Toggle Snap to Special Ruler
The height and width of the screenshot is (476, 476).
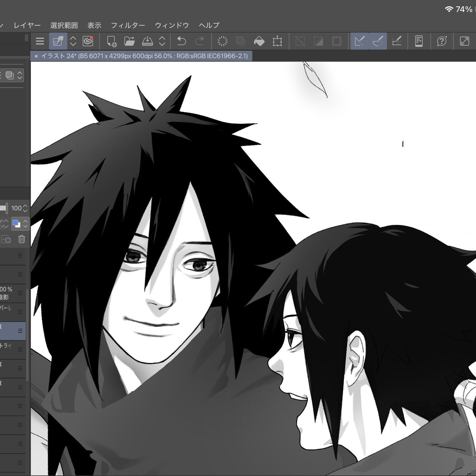378,41
